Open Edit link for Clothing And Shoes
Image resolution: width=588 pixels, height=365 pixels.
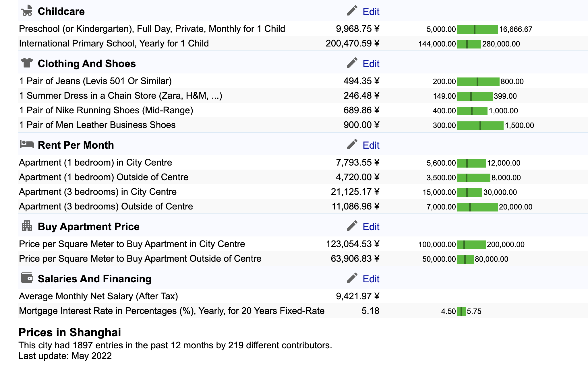point(371,64)
